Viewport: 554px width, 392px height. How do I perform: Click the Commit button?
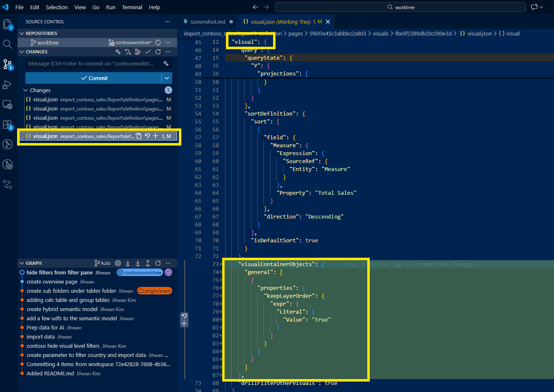tap(93, 78)
